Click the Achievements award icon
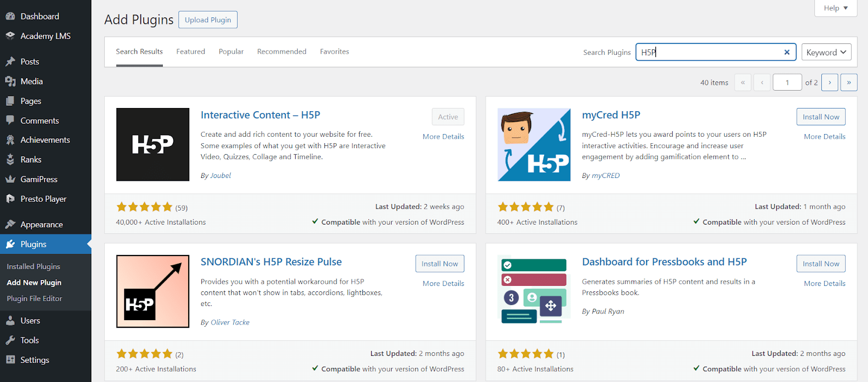 pos(10,140)
